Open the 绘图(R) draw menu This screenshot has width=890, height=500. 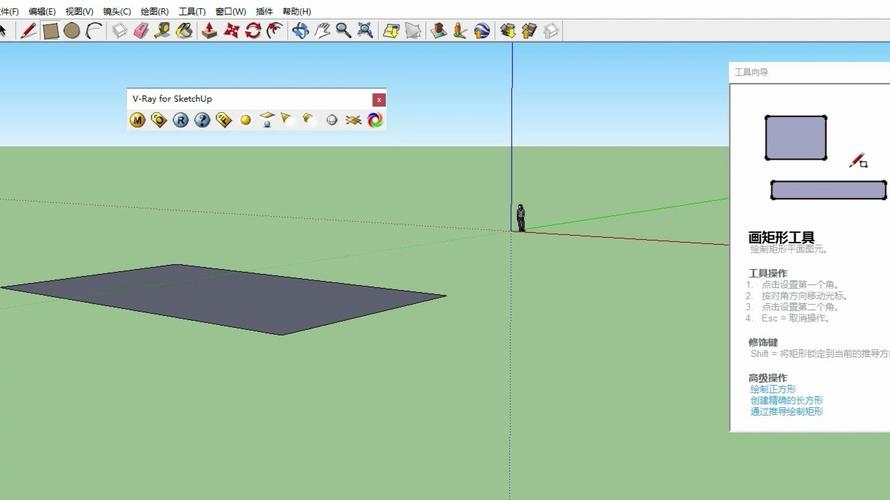coord(154,11)
